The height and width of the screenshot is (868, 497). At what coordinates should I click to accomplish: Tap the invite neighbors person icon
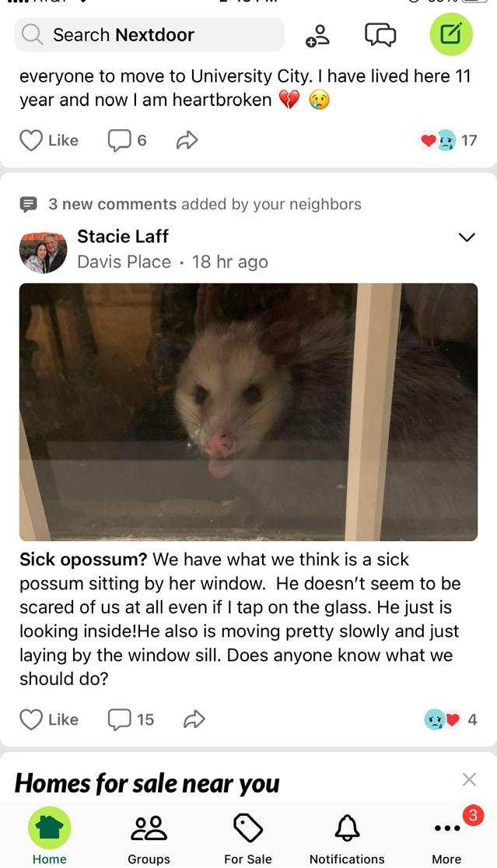pyautogui.click(x=318, y=36)
